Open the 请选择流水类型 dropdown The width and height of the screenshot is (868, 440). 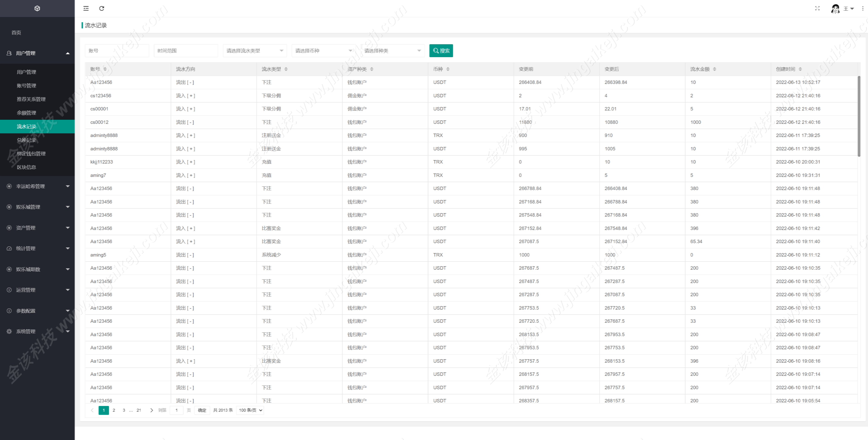255,51
